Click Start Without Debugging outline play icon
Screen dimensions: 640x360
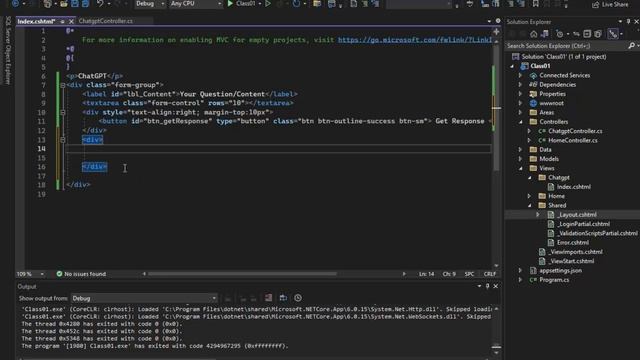pos(268,4)
